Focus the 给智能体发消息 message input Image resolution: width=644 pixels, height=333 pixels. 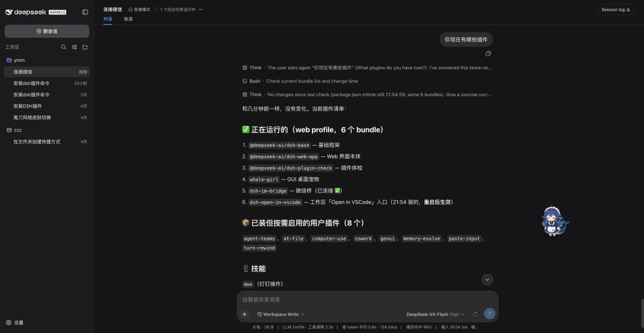[367, 300]
